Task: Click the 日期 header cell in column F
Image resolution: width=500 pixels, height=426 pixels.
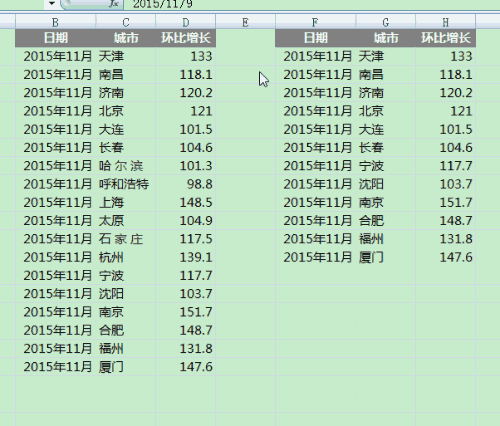Action: tap(315, 38)
